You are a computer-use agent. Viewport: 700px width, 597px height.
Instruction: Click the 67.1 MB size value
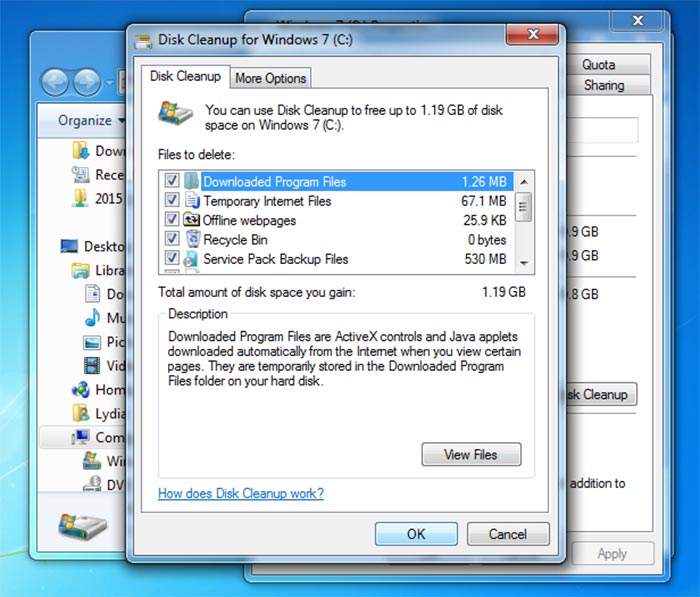click(x=483, y=201)
